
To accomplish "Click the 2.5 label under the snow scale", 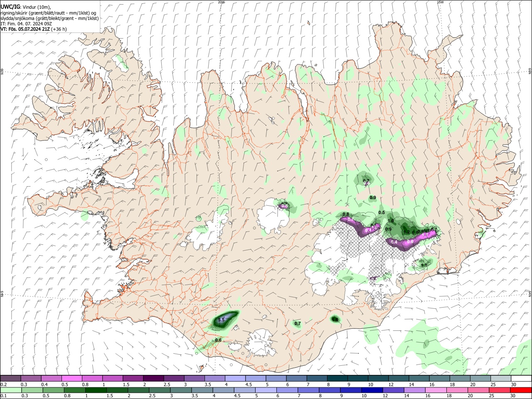I will click(166, 384).
